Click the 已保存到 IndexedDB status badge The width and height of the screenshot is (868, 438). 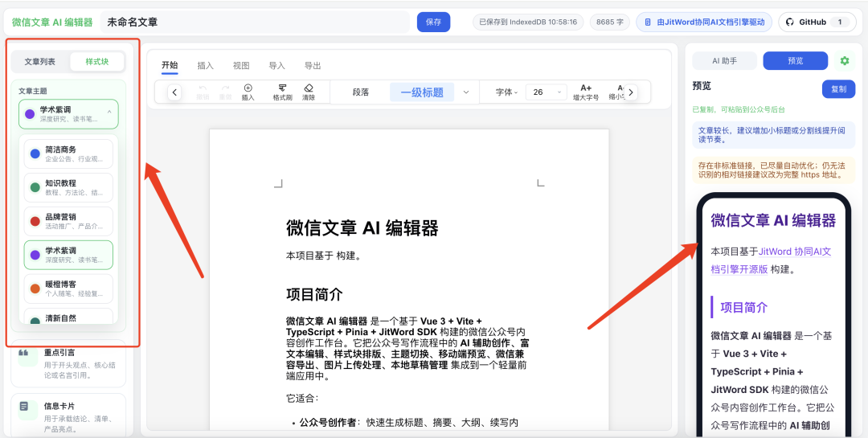(528, 23)
